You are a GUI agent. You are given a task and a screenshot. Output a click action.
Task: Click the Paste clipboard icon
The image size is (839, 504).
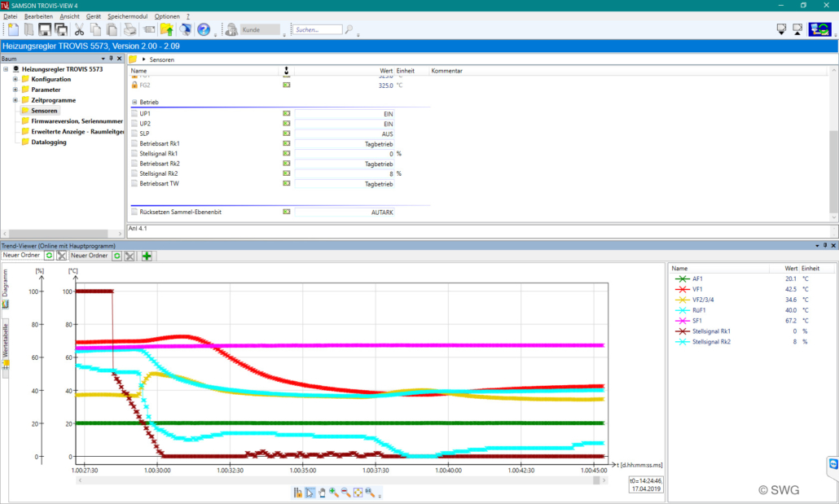pos(112,29)
